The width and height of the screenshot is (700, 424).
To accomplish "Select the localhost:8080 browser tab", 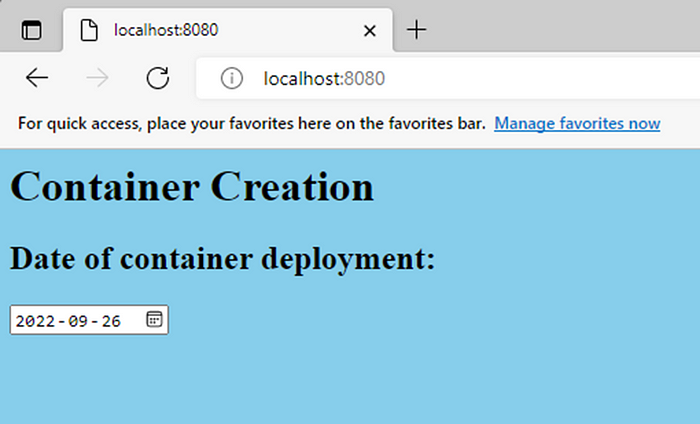I will pos(228,30).
